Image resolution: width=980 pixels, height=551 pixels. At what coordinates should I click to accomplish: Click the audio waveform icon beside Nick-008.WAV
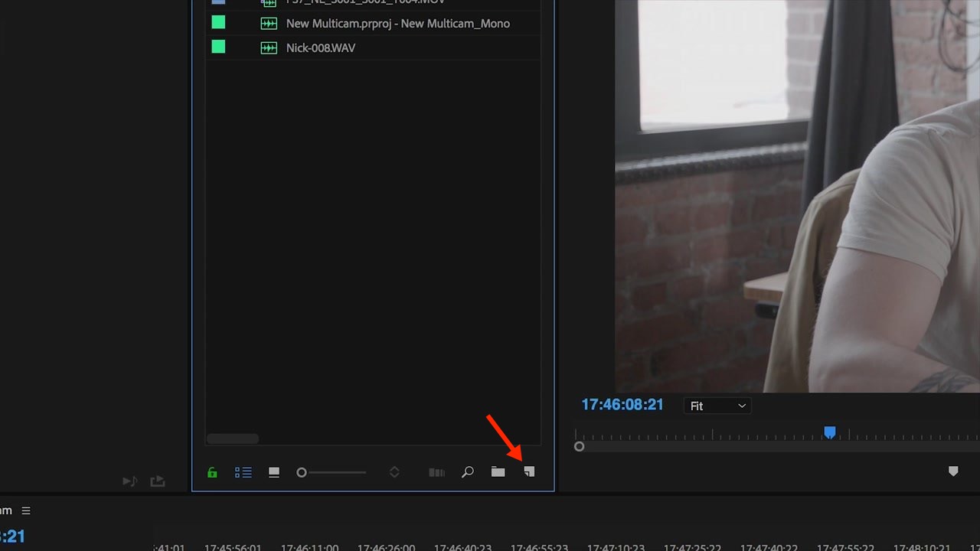(269, 47)
